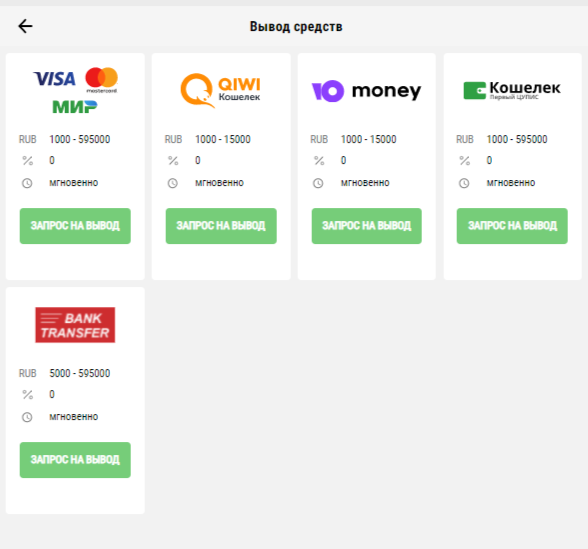588x549 pixels.
Task: Select the Visa Mastercard MIR logo
Action: 75,90
